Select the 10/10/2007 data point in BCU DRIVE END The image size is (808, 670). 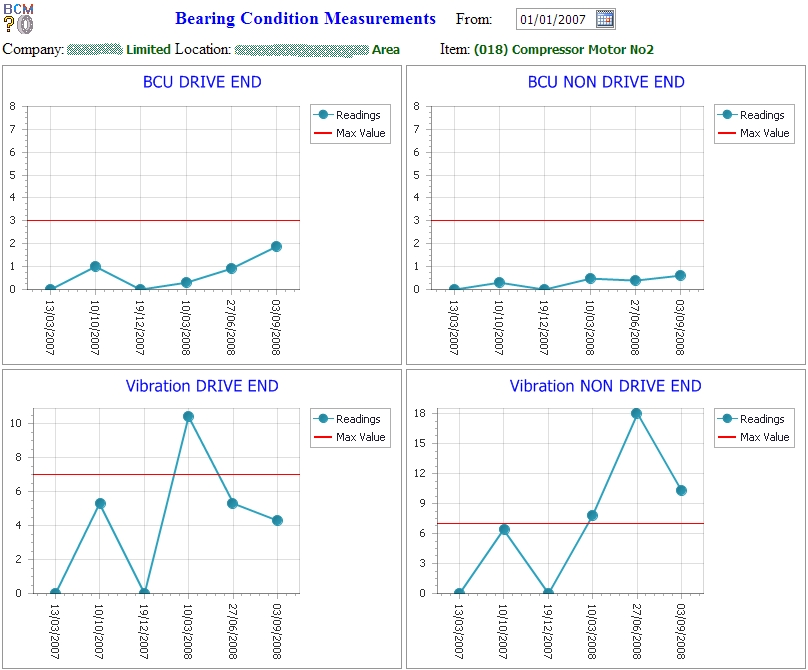pyautogui.click(x=95, y=266)
